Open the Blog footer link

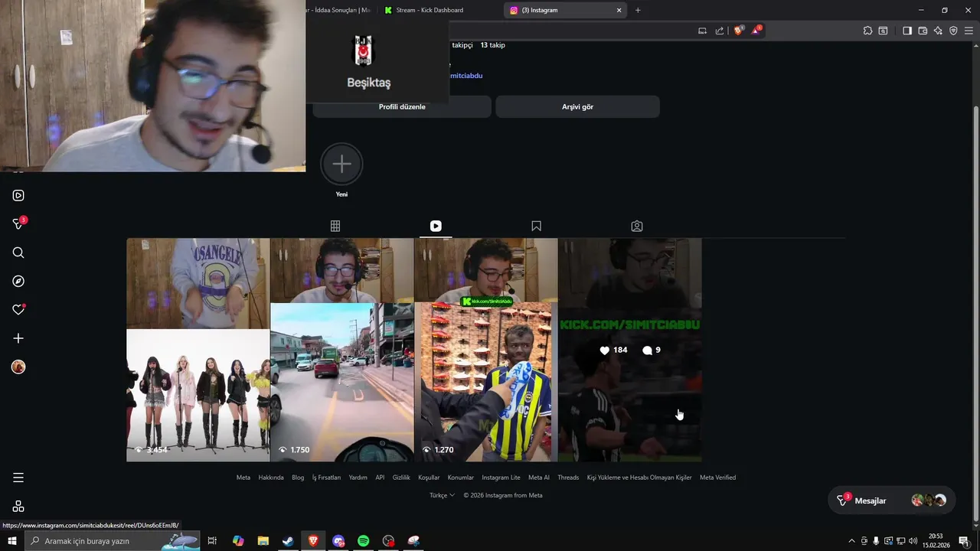[298, 478]
